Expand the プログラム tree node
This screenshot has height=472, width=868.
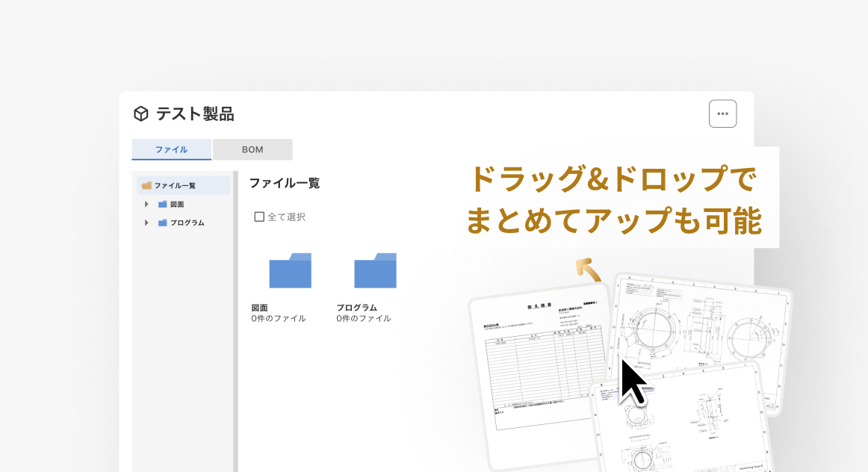click(146, 223)
